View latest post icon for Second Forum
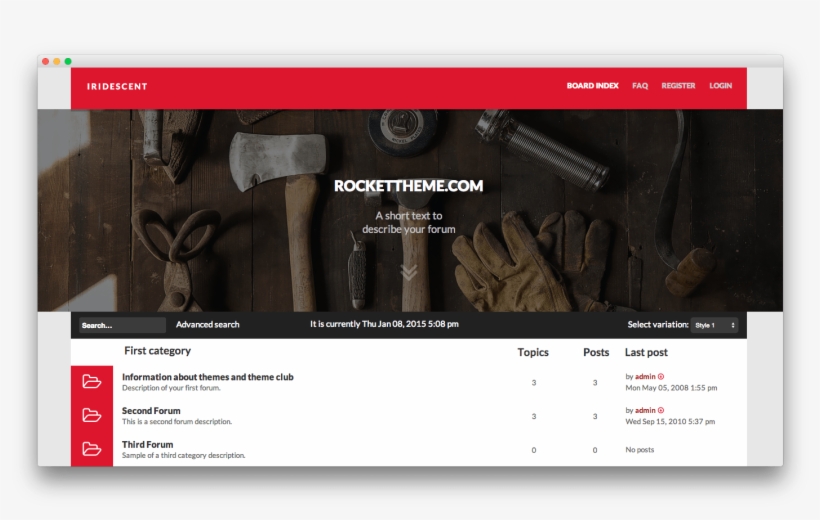The height and width of the screenshot is (520, 820). click(661, 410)
